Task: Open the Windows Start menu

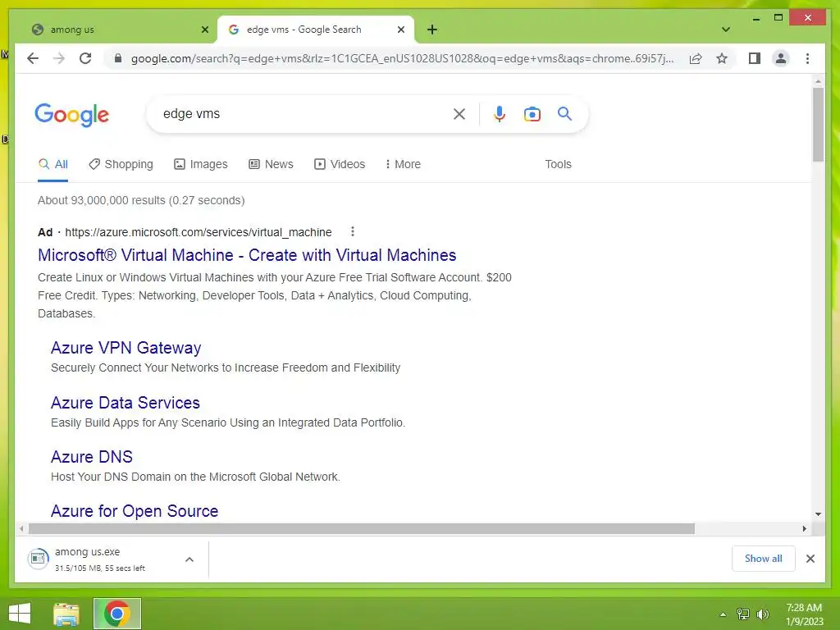Action: pyautogui.click(x=20, y=614)
